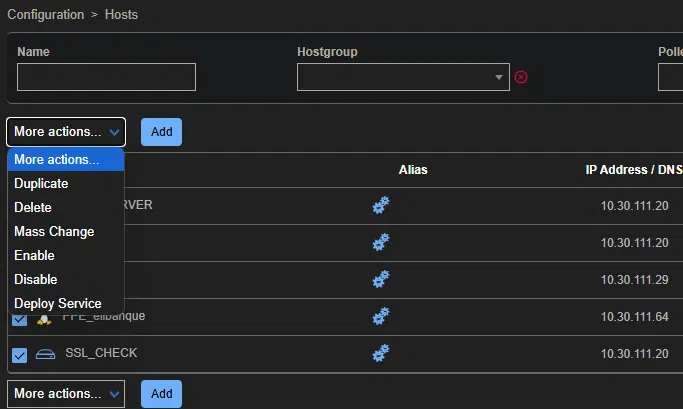Collapse the top More actions dropdown

(66, 131)
